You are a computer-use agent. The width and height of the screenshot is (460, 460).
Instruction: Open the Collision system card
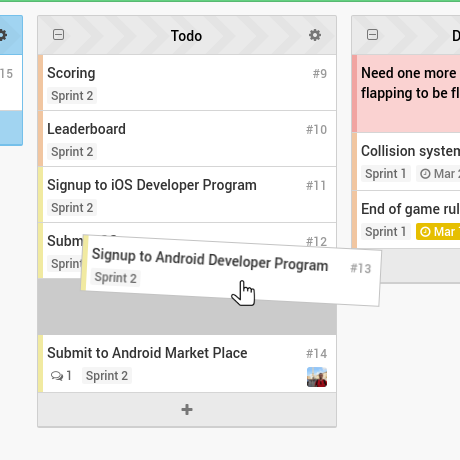pyautogui.click(x=407, y=162)
